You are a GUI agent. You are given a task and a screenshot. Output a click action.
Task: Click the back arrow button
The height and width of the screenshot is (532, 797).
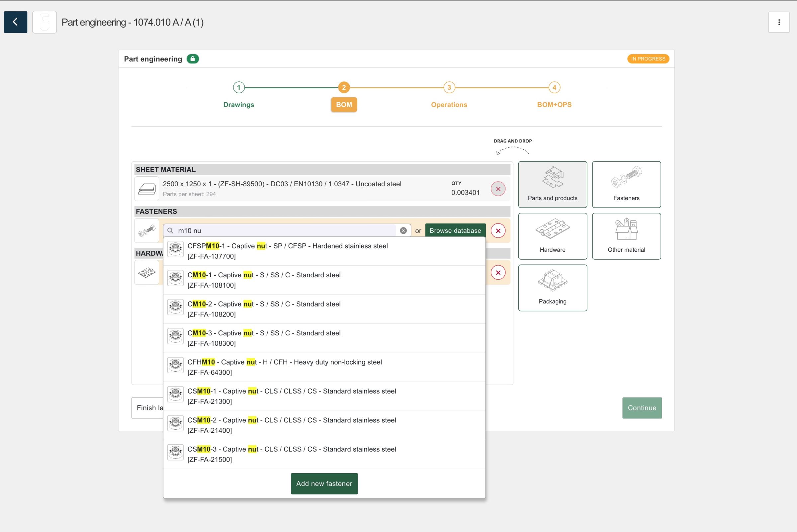pos(15,22)
